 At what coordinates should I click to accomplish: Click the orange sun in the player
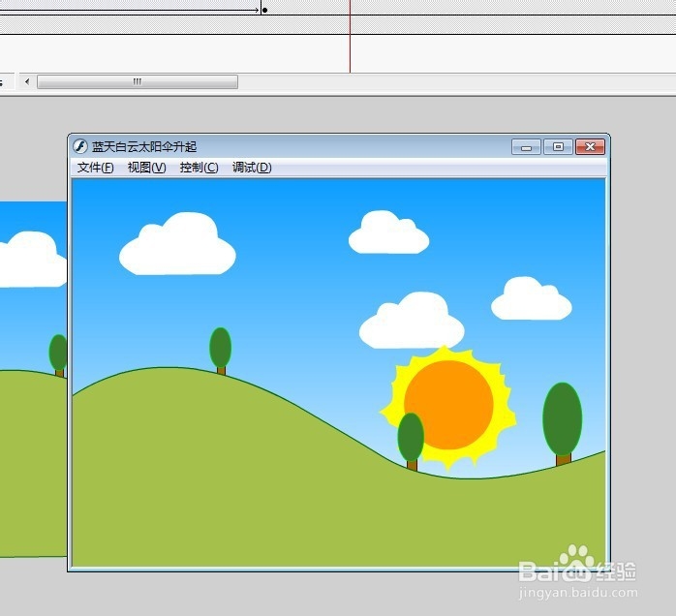[448, 405]
